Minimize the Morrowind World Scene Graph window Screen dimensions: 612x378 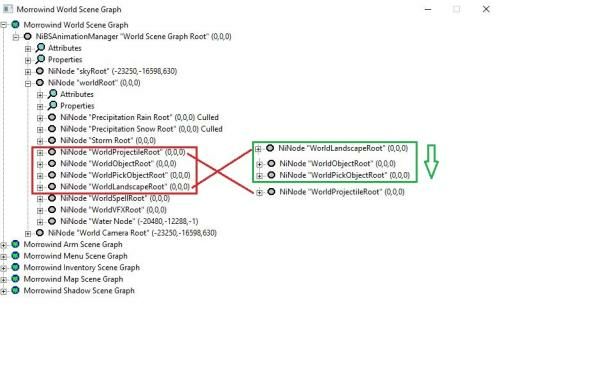pyautogui.click(x=428, y=9)
